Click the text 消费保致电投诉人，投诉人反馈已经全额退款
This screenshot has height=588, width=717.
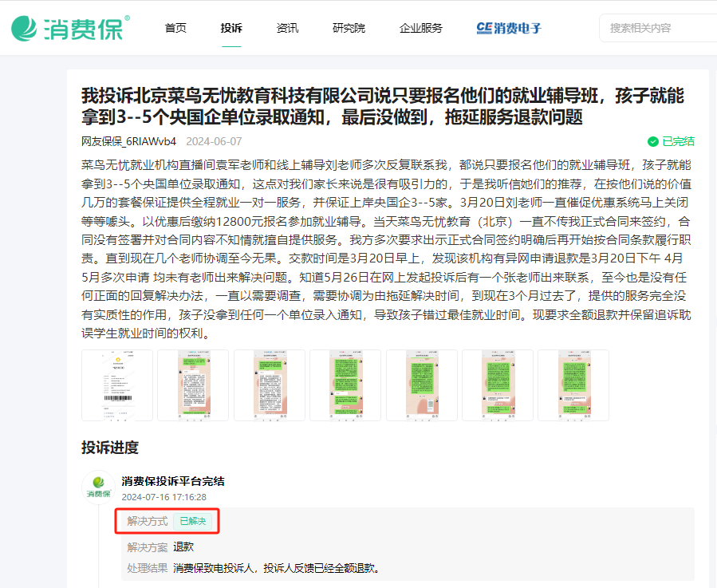(276, 568)
